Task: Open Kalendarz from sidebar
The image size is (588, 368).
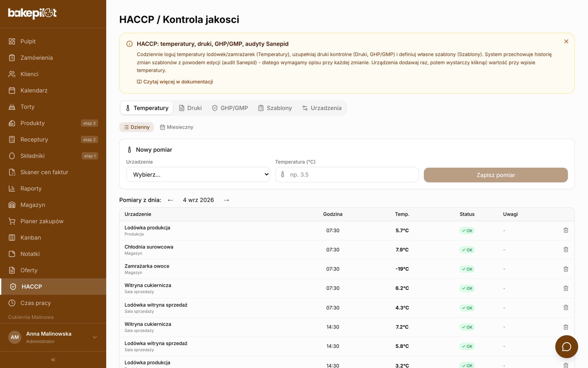Action: pos(53,90)
